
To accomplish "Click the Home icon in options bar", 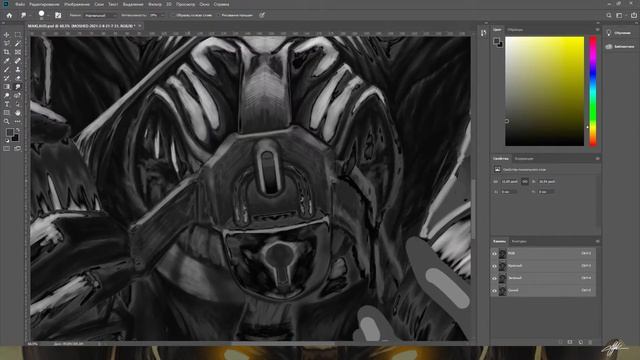I will click(9, 15).
